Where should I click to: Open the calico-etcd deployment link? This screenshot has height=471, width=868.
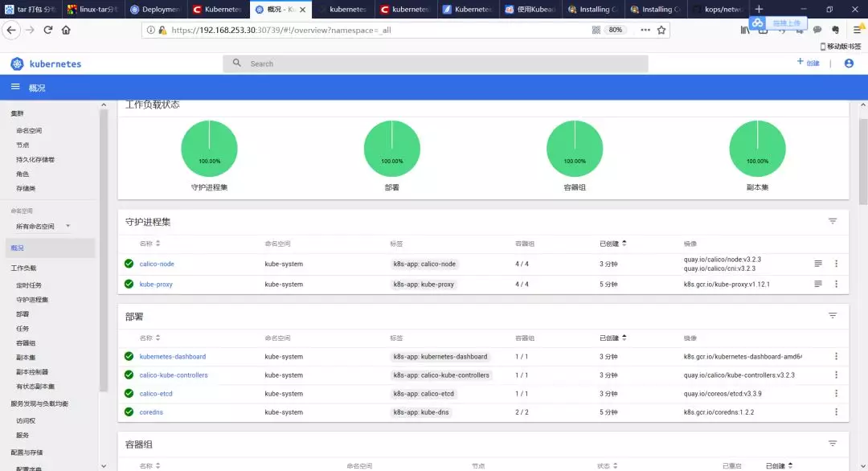click(x=156, y=394)
